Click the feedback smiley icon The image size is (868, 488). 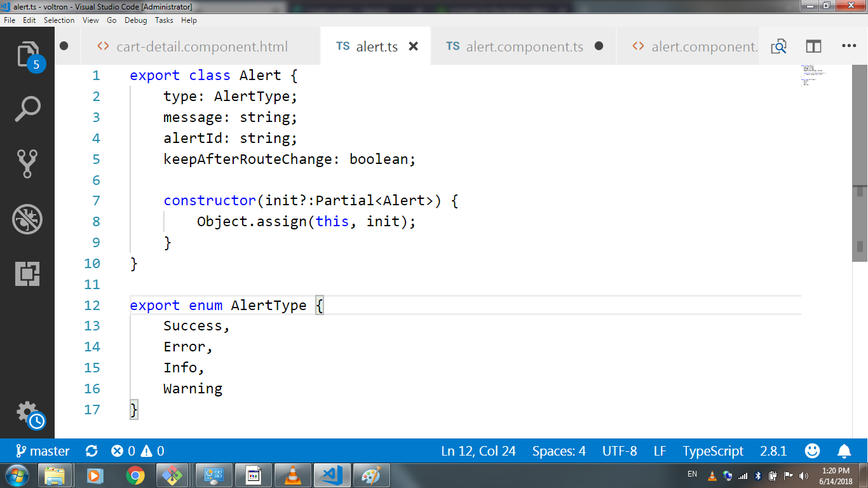(812, 451)
